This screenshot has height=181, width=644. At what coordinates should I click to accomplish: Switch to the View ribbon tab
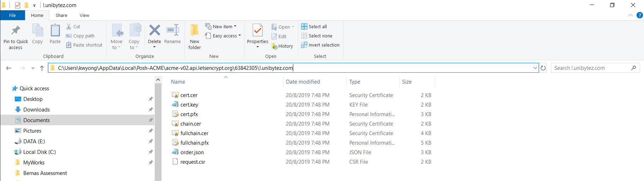(84, 15)
